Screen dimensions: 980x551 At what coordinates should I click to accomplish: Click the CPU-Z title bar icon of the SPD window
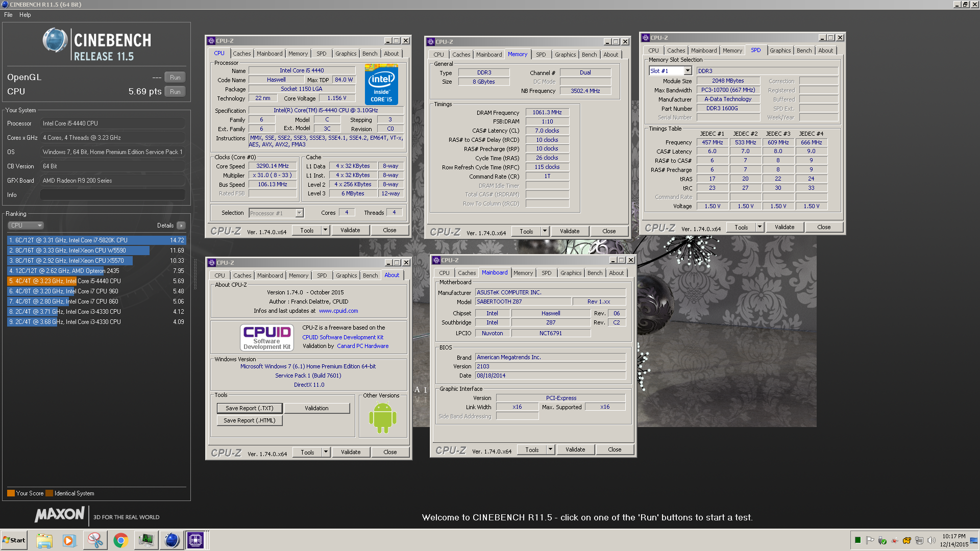645,38
